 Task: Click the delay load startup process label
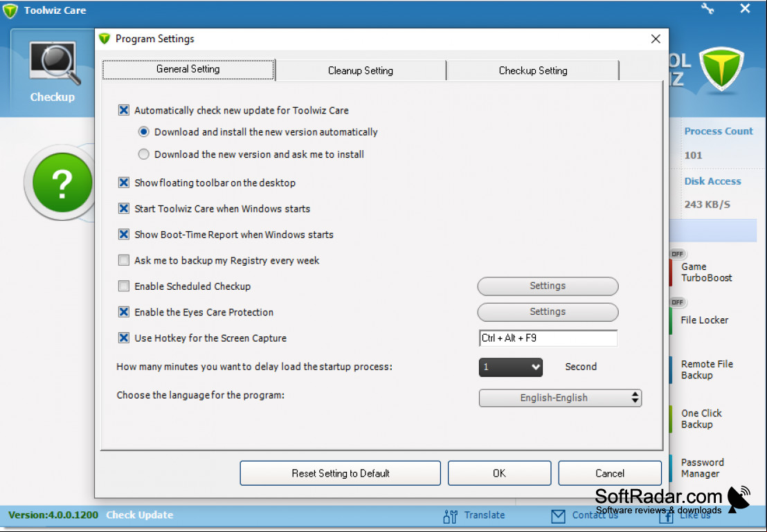click(254, 367)
